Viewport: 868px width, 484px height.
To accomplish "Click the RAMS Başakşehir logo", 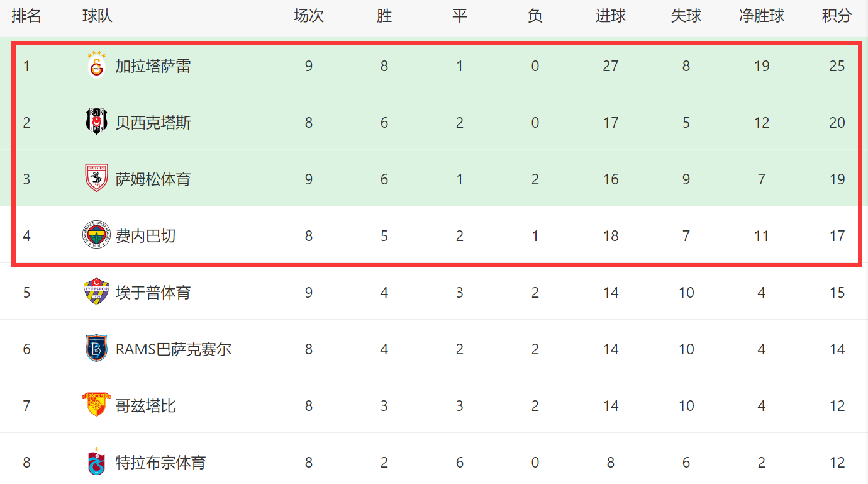I will (x=97, y=349).
